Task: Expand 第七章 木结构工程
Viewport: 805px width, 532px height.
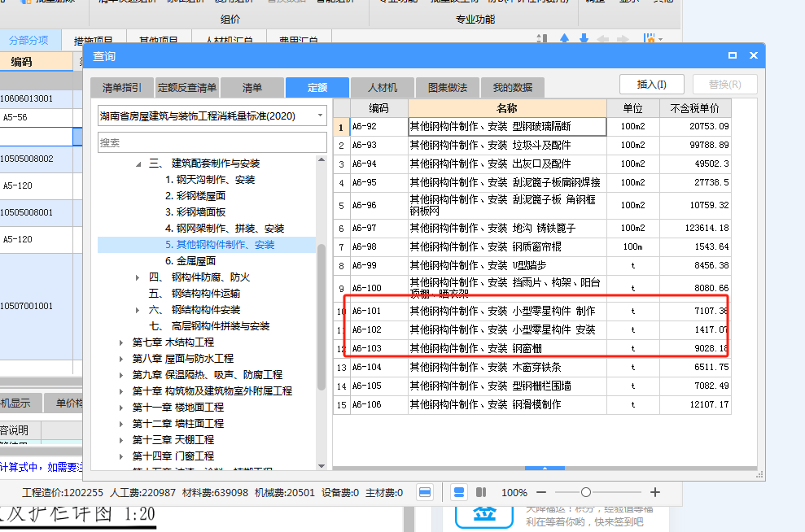Action: coord(120,342)
